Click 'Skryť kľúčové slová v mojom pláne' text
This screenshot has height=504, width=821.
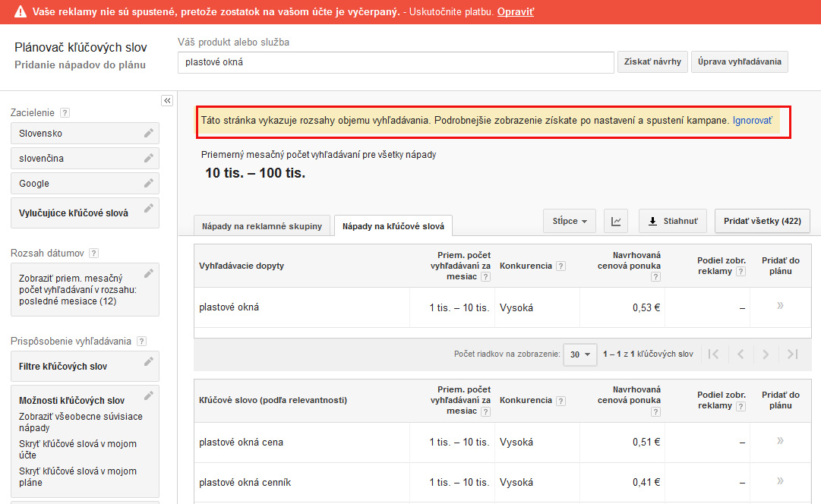[77, 477]
